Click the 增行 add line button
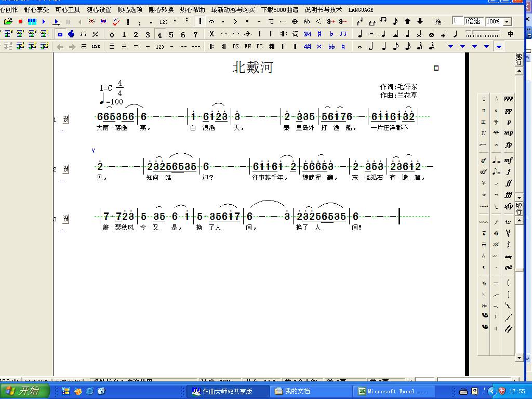The height and width of the screenshot is (399, 532). 519,209
